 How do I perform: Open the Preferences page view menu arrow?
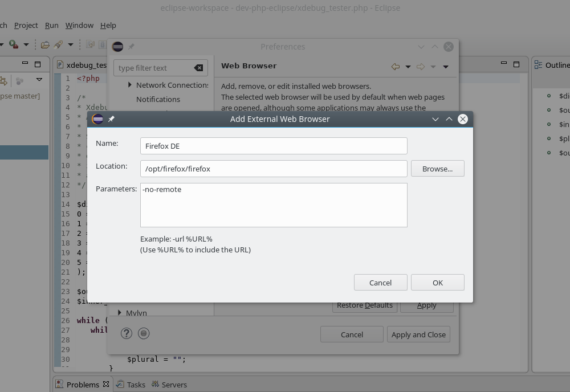446,67
